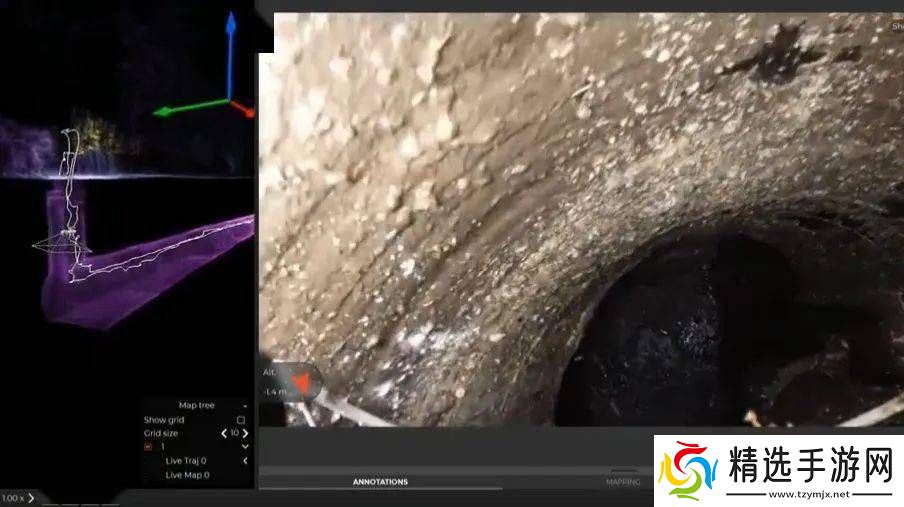This screenshot has height=507, width=904.
Task: Click the 1.00x playback speed arrow
Action: 31,498
